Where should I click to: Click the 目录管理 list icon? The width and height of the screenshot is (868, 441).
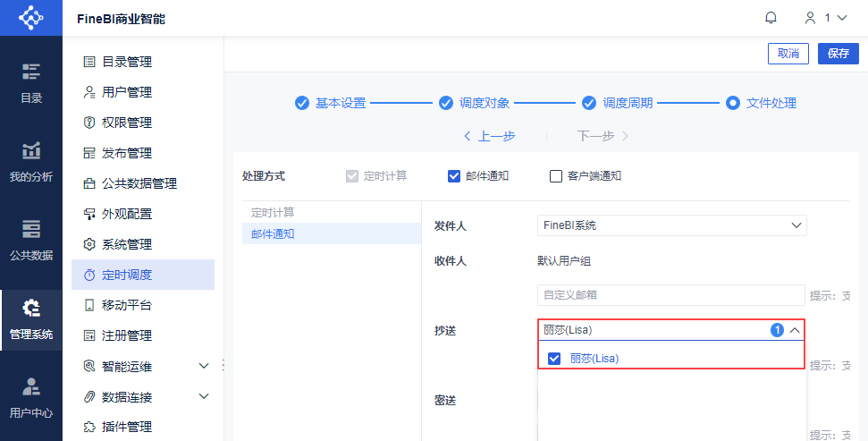click(89, 62)
